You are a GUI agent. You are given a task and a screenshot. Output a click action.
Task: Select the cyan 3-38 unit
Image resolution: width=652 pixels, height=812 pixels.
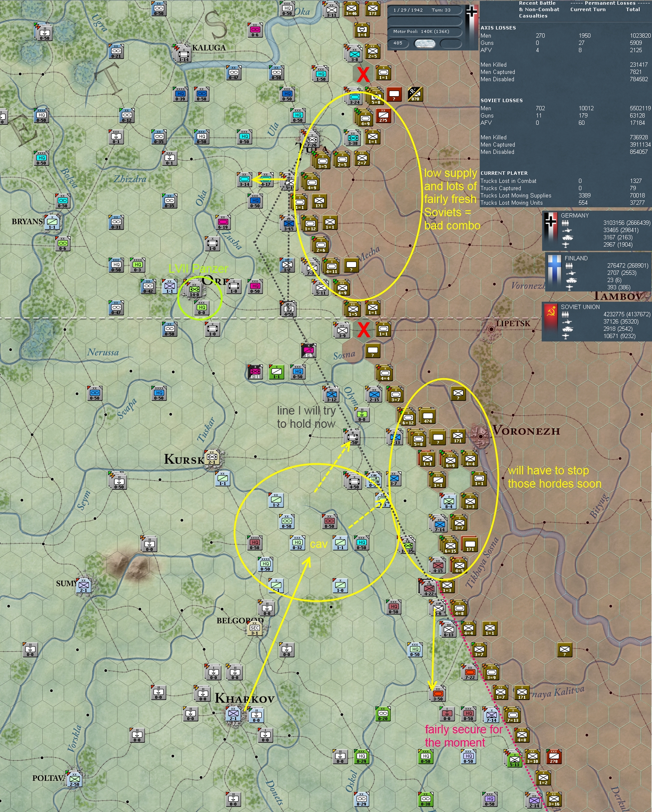coord(353,138)
